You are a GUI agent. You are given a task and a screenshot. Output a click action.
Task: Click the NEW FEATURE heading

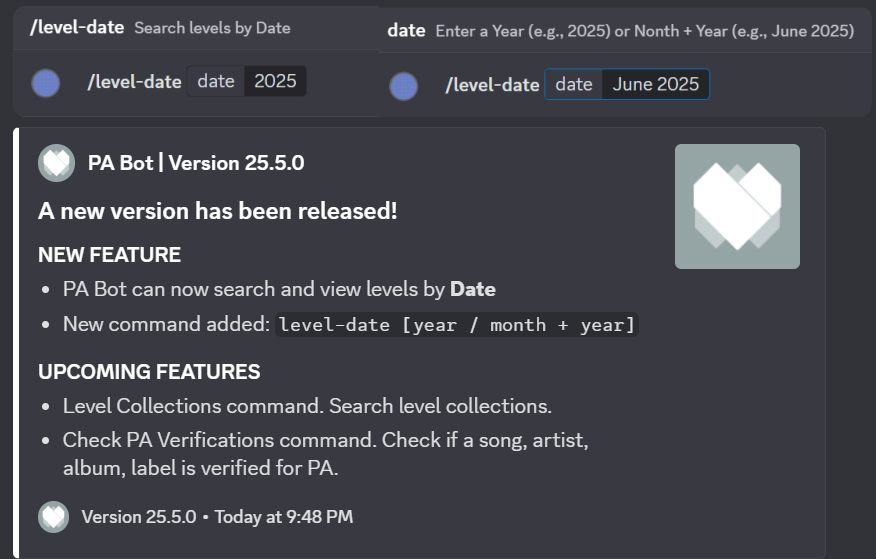tap(109, 255)
